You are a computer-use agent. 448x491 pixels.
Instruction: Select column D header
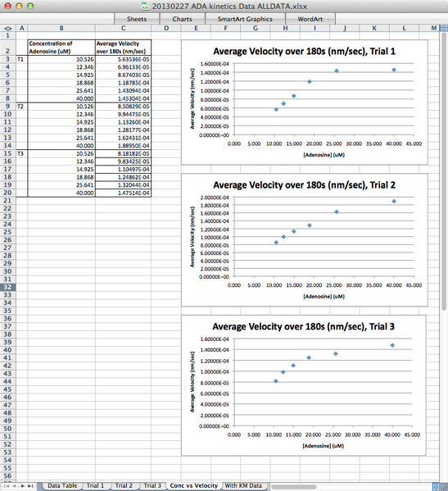166,28
